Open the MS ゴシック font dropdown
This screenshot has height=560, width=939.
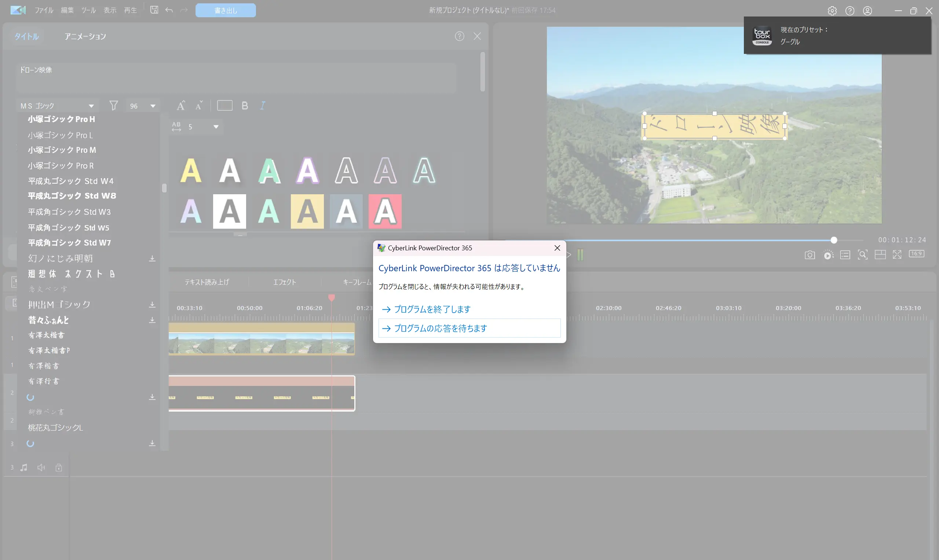(57, 106)
